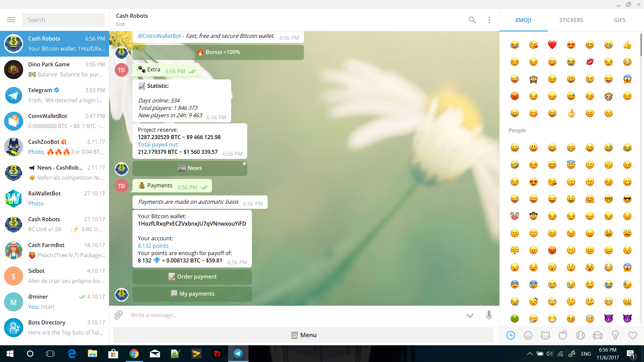Open the hamburger main menu
The image size is (644, 362).
(x=11, y=20)
